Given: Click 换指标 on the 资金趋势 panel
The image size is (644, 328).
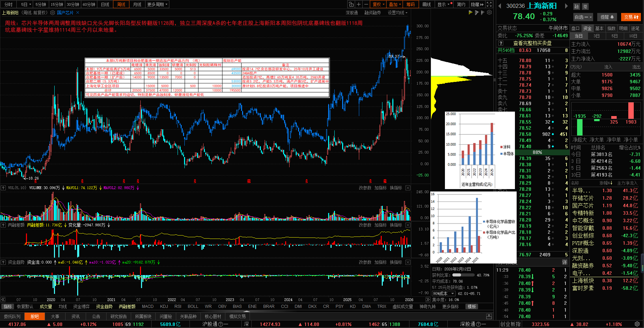Looking at the screenshot, I should (396, 262).
